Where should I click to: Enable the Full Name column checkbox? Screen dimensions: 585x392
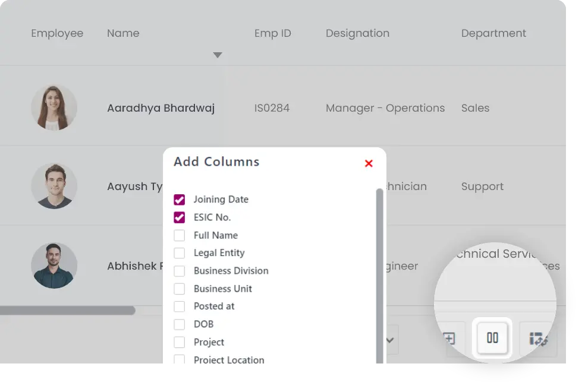coord(180,235)
